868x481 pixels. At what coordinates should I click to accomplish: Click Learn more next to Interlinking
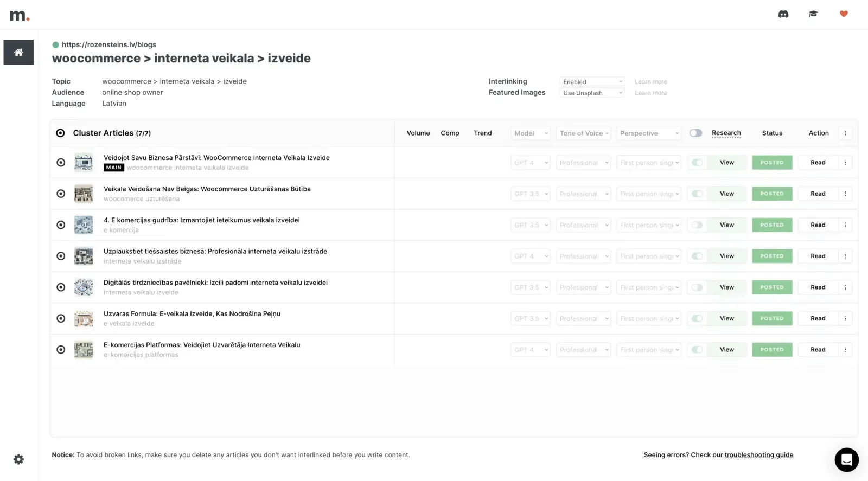tap(650, 82)
